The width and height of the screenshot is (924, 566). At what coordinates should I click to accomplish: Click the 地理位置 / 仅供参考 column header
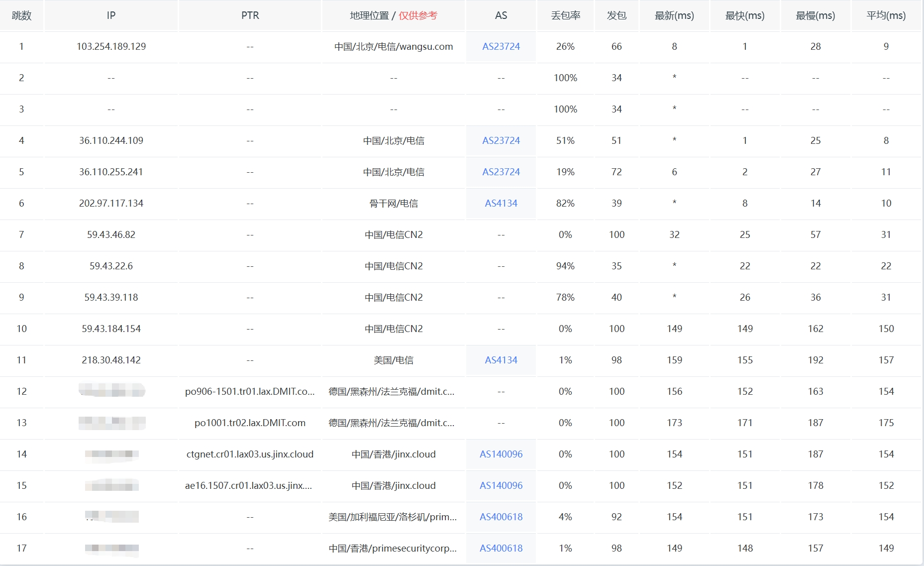click(x=394, y=15)
